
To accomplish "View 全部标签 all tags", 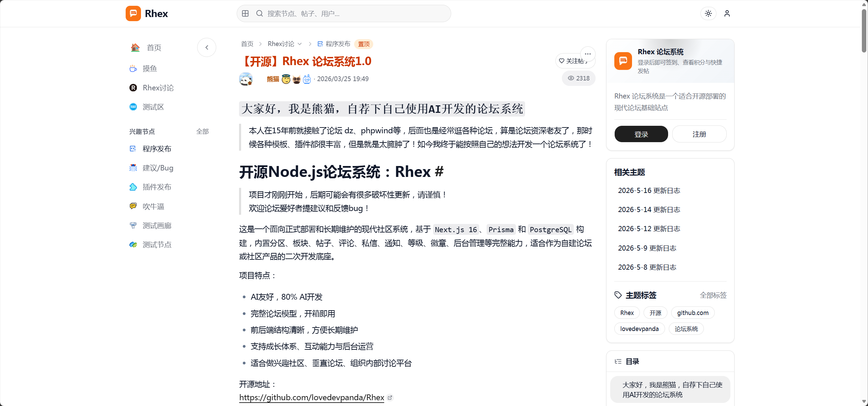I will (713, 295).
